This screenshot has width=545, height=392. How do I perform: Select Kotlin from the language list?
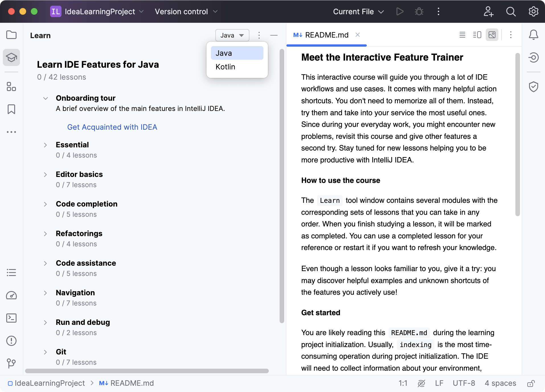[226, 67]
